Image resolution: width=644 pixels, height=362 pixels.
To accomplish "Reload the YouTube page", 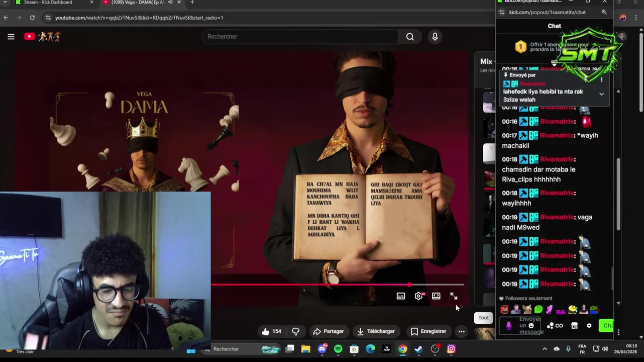I will point(32,18).
